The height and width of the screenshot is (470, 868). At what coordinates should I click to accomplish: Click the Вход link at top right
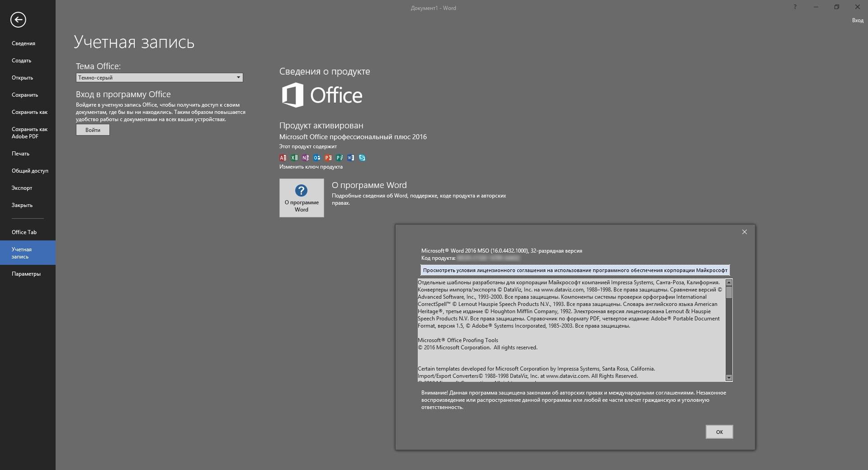858,20
